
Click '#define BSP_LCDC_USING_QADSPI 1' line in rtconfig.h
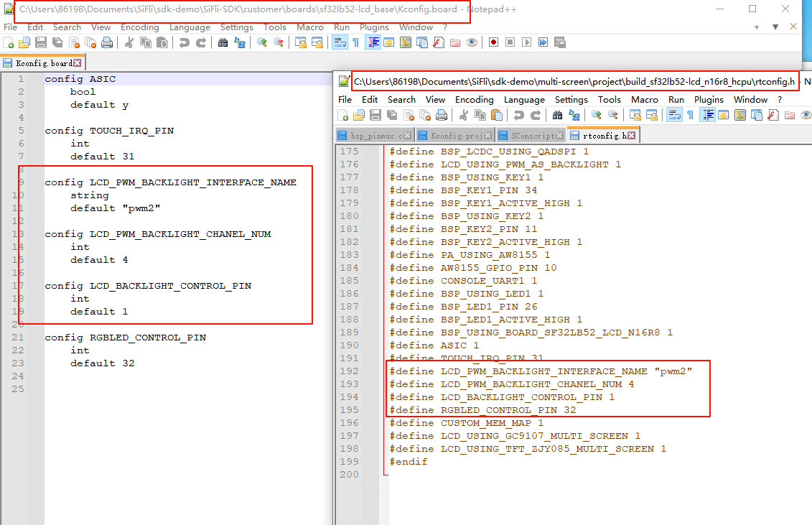(x=489, y=152)
